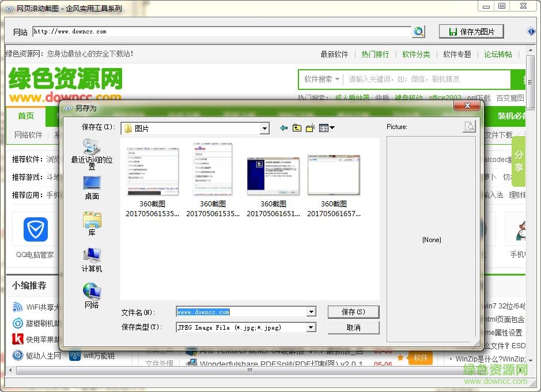Open the 保存在 location dropdown
Viewport: 541px width, 392px height.
point(264,128)
